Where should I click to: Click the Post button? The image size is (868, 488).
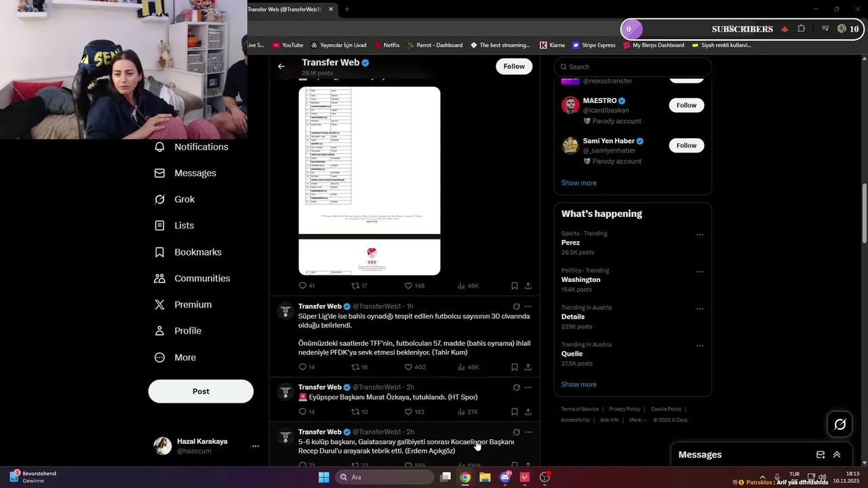pos(201,391)
